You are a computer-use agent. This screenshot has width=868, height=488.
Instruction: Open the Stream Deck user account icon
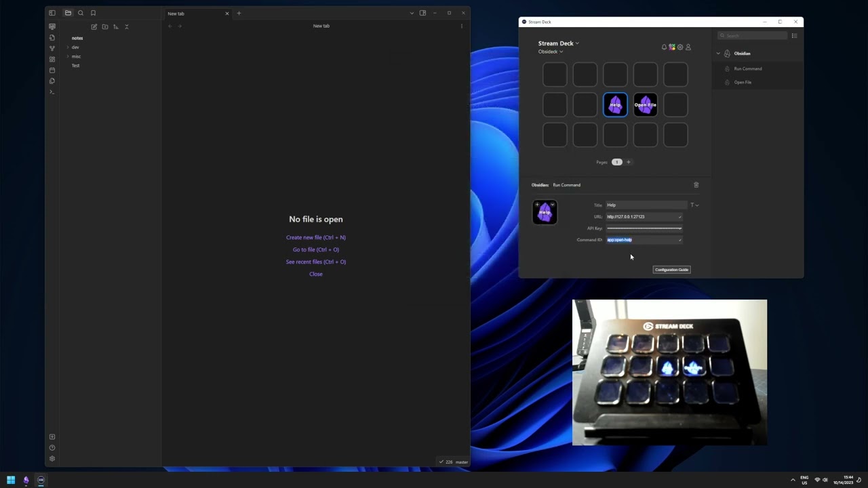click(x=688, y=47)
